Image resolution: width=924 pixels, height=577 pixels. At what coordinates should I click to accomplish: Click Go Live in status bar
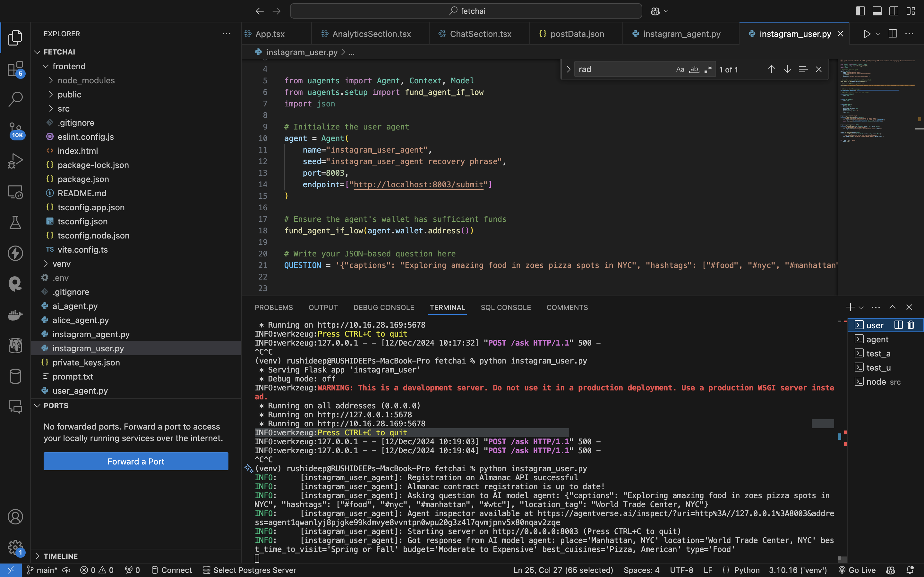click(x=858, y=570)
